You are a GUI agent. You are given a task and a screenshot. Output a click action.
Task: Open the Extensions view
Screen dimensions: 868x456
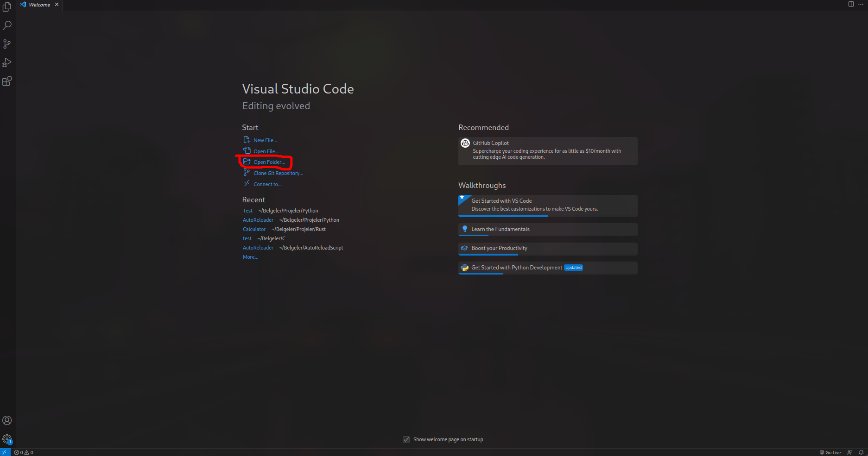pos(7,81)
